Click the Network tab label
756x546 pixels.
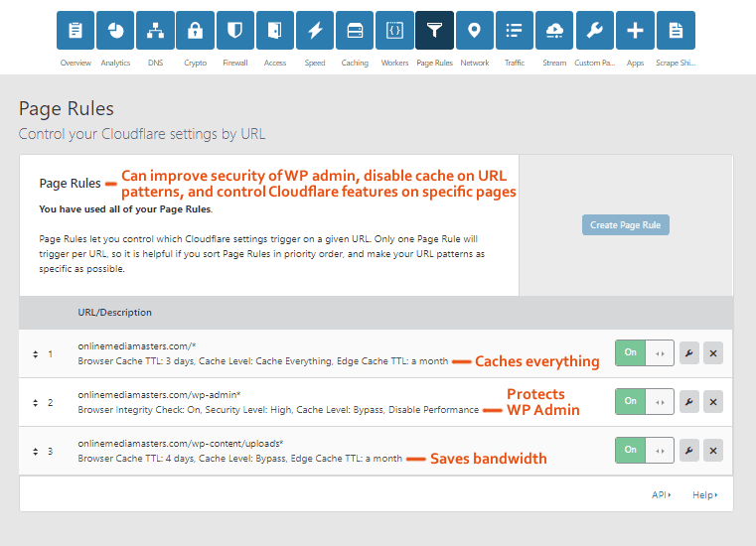[475, 63]
